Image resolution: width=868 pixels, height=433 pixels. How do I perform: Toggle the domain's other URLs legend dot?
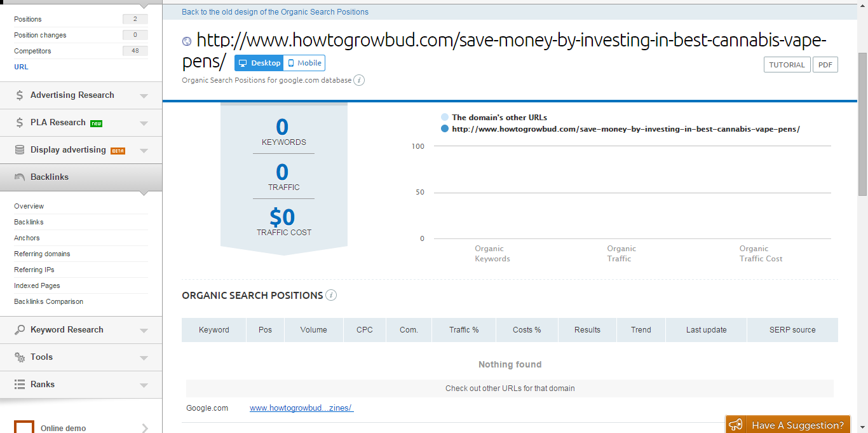click(x=444, y=118)
